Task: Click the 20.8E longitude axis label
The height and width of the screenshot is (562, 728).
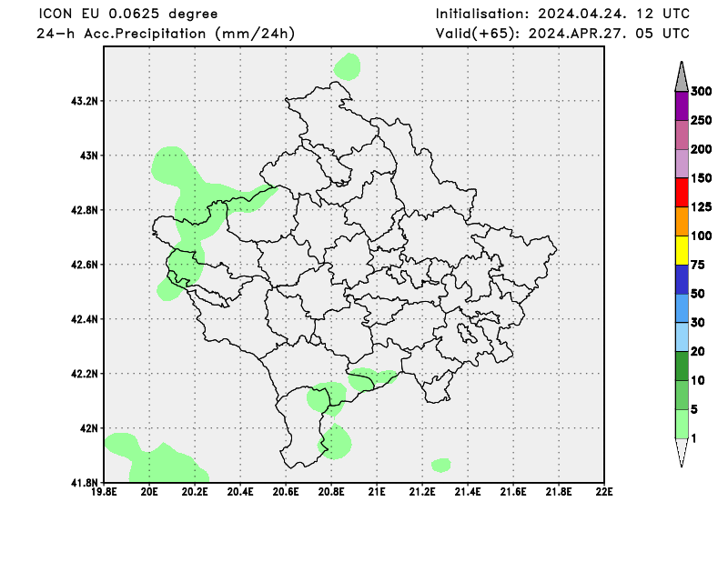Action: point(331,492)
